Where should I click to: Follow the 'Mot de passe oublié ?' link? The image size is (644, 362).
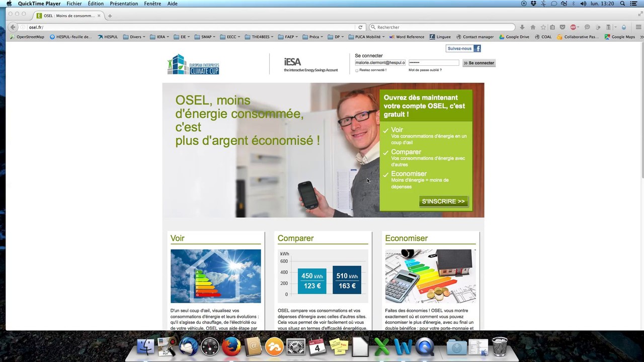click(425, 70)
